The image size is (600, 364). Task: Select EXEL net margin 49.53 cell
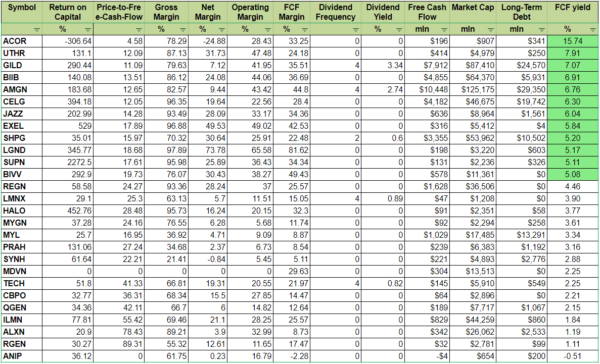(208, 126)
